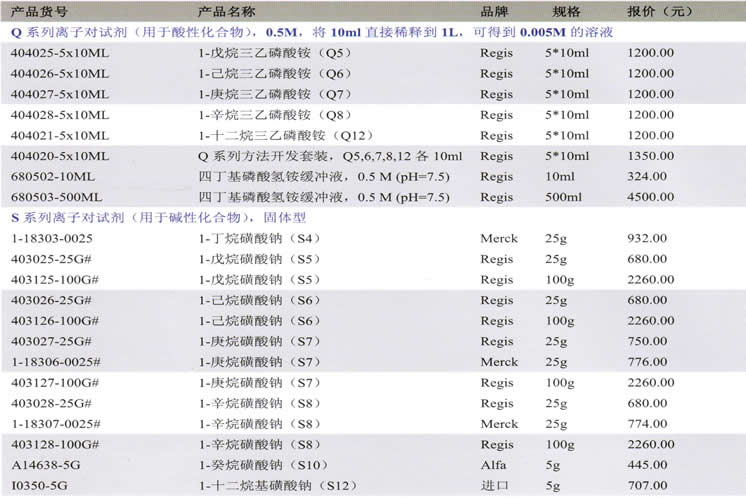The image size is (746, 498).
Task: Select product code 680502-10ML
Action: pyautogui.click(x=52, y=176)
